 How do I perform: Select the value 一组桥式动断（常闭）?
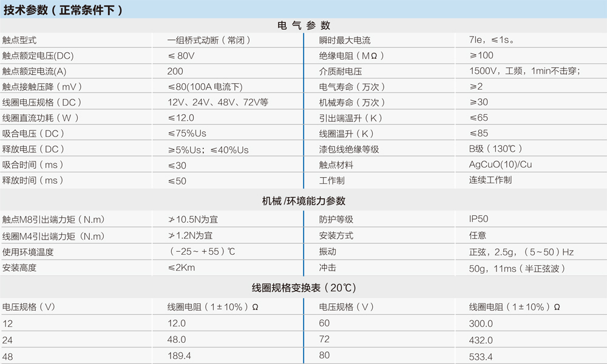209,39
